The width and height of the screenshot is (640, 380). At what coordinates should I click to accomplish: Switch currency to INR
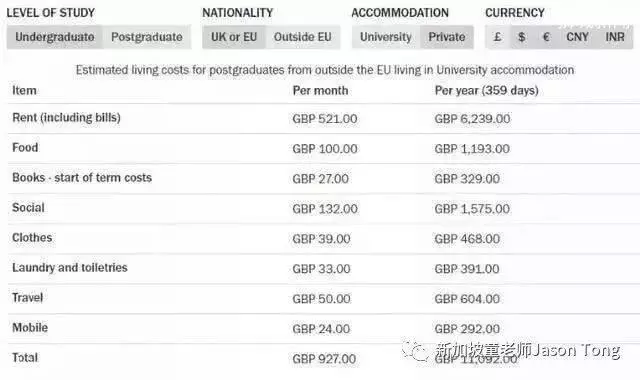[615, 37]
